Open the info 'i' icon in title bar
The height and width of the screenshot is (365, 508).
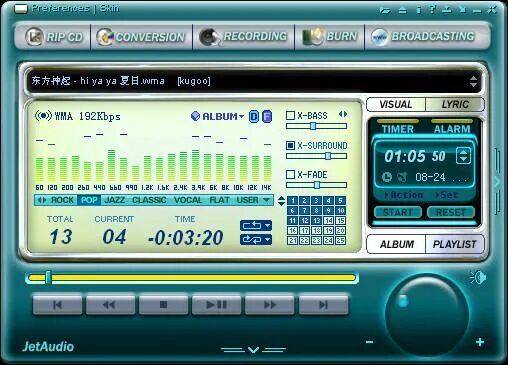point(419,10)
